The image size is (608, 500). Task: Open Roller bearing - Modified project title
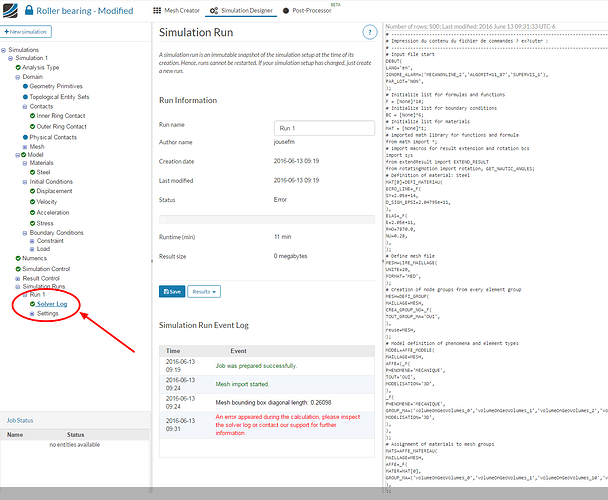click(x=85, y=10)
